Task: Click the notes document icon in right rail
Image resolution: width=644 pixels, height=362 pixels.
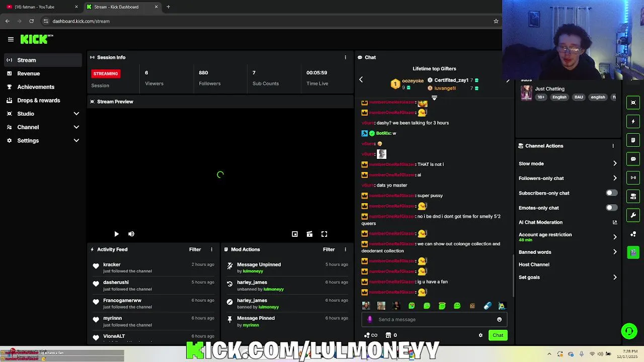Action: click(x=633, y=140)
